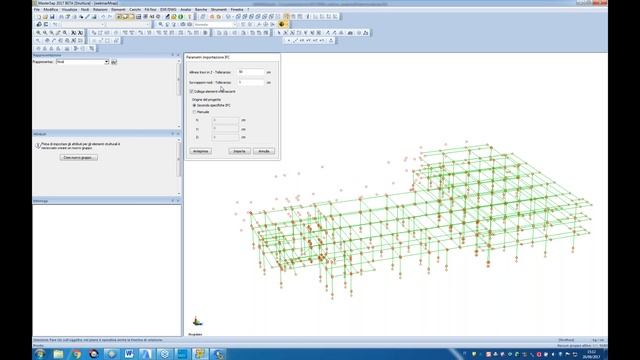Click the Save toolbar icon
640x360 pixels.
pyautogui.click(x=52, y=17)
